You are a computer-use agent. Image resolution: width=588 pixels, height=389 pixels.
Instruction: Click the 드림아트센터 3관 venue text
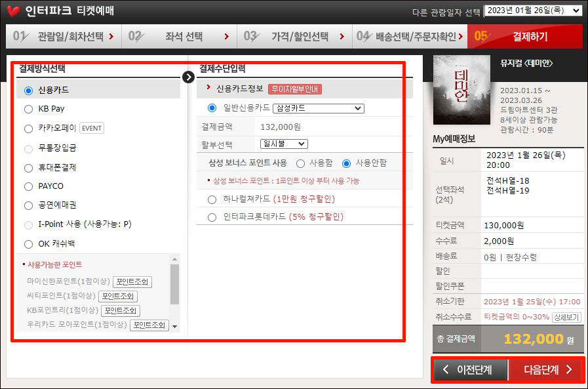529,110
